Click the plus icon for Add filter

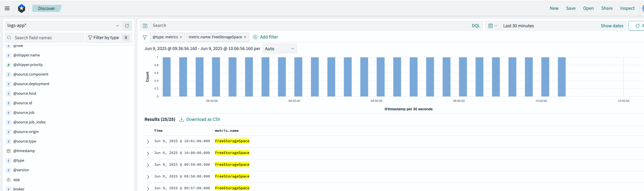click(255, 37)
